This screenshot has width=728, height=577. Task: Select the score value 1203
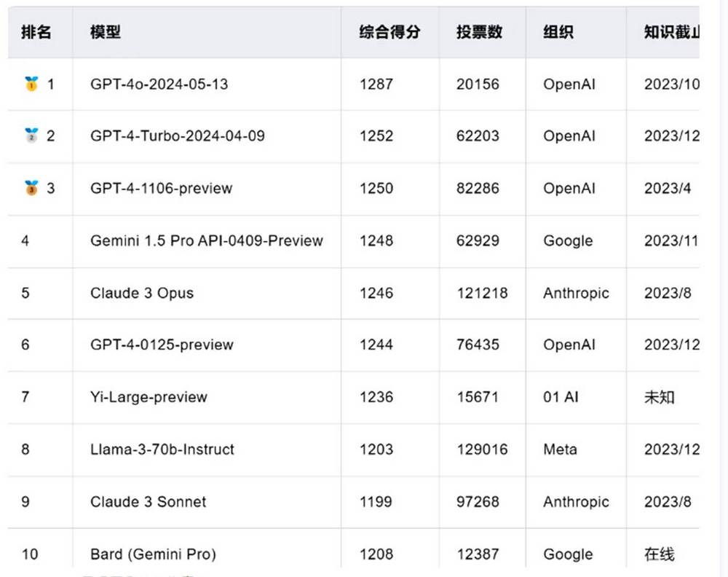[x=376, y=450]
